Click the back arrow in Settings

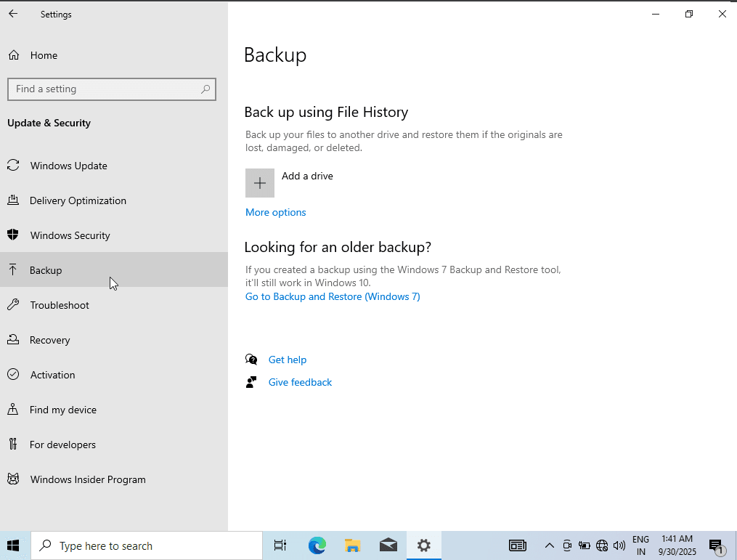coord(12,13)
